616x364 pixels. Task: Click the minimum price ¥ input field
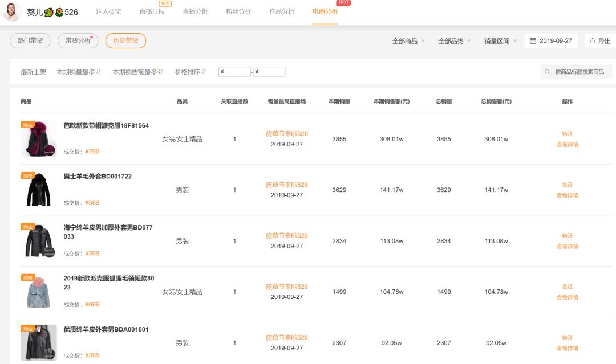pyautogui.click(x=234, y=72)
